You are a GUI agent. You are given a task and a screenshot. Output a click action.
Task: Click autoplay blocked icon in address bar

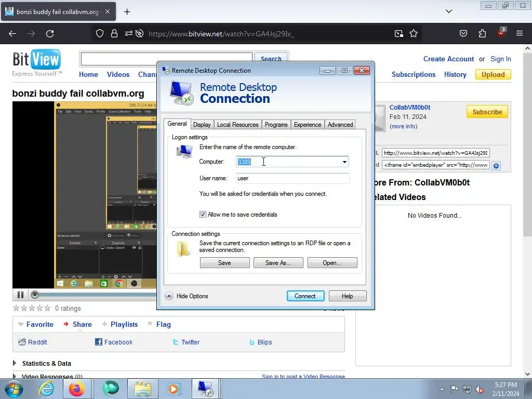coord(139,33)
